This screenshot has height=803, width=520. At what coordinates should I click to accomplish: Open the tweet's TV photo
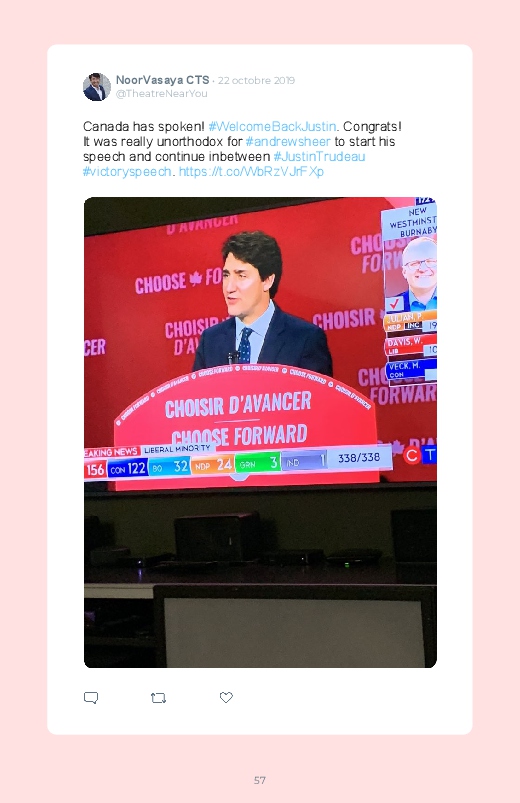260,432
